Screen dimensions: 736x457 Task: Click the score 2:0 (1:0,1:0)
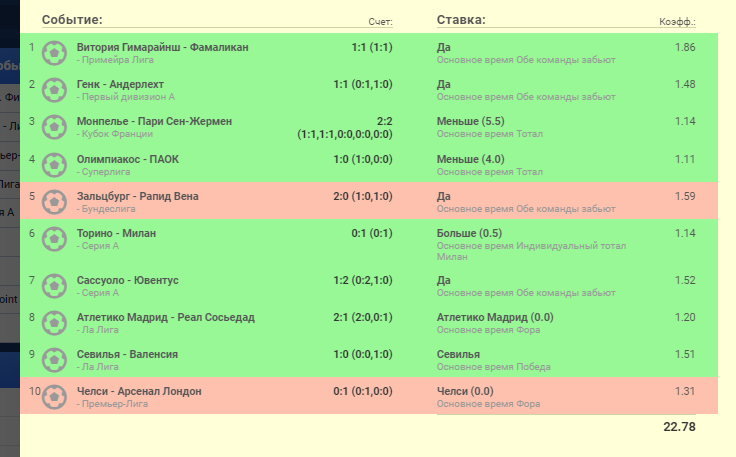click(363, 197)
